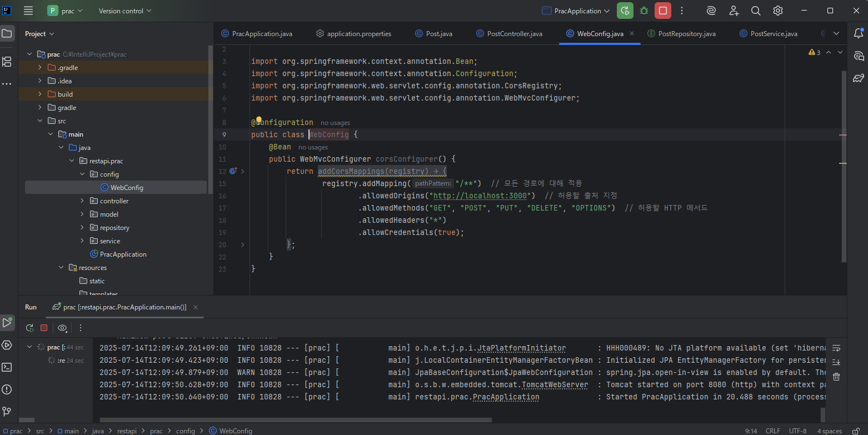Change CRLF line separator in status bar
Viewport: 868px width, 435px height.
pos(773,431)
